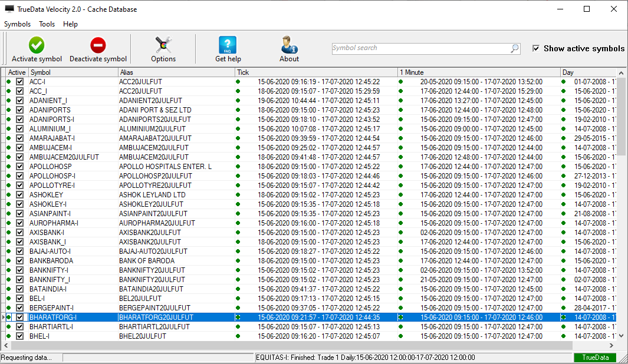Uncheck the Active checkbox for BANKNIFTY_I
The height and width of the screenshot is (364, 628).
pyautogui.click(x=19, y=280)
